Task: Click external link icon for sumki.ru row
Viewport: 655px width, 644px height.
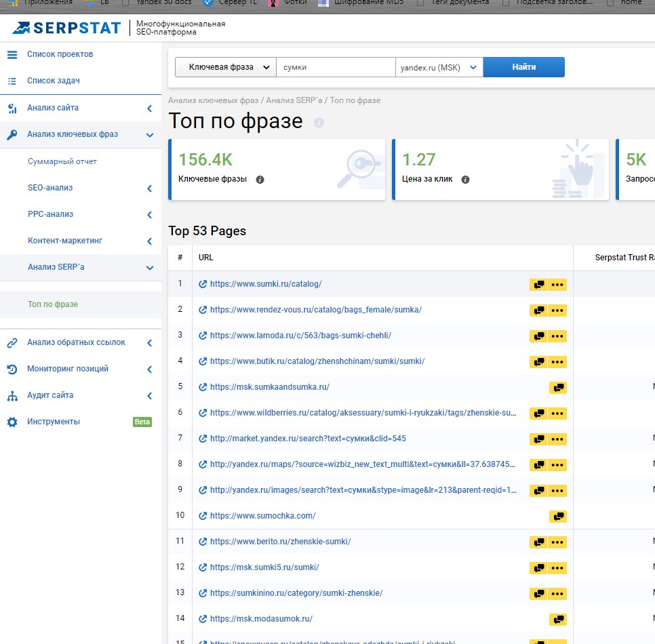Action: (203, 285)
